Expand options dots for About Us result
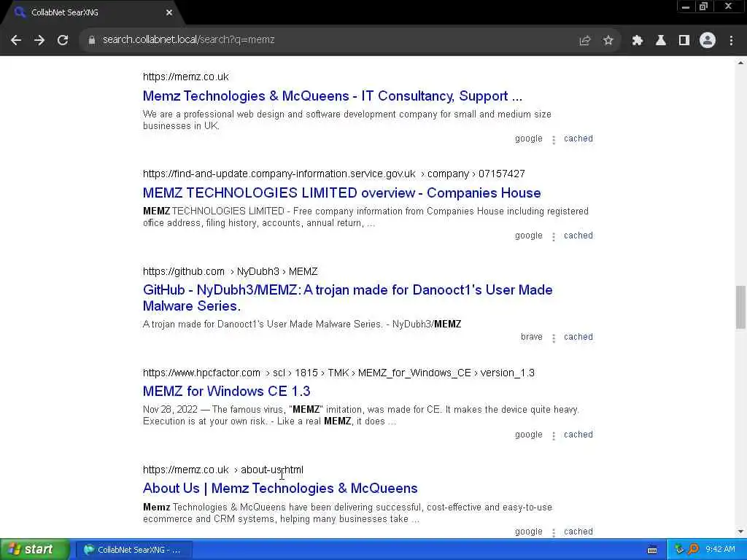 [554, 533]
